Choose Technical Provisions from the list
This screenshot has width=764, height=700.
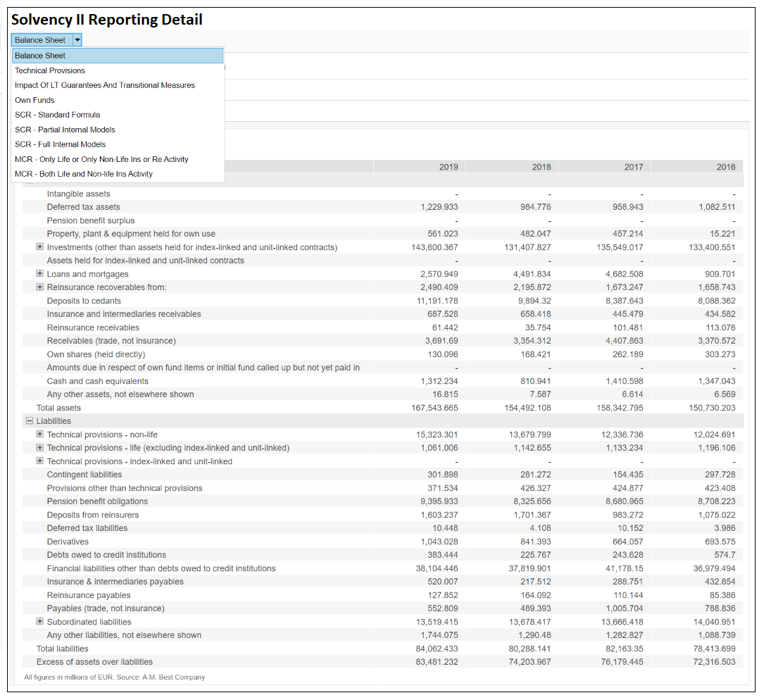click(x=49, y=70)
